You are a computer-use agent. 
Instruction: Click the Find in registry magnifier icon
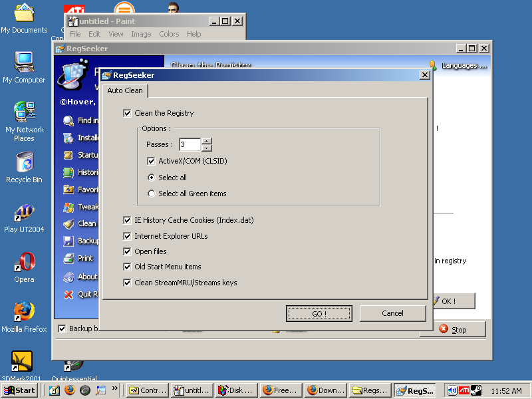[x=68, y=120]
